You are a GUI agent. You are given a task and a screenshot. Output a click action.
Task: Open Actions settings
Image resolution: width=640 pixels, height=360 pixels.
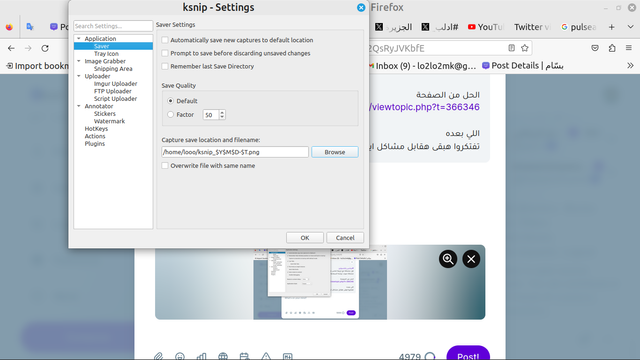(x=95, y=136)
